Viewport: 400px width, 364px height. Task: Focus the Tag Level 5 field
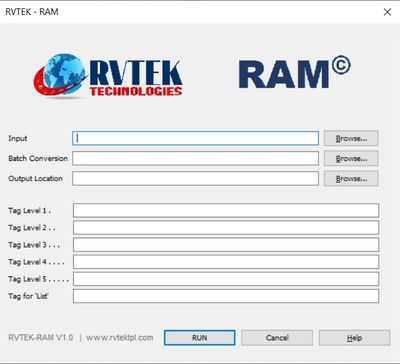pyautogui.click(x=226, y=279)
